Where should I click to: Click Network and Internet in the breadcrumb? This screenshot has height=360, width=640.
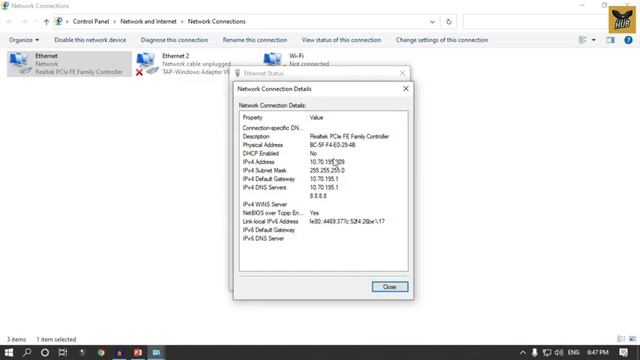coord(148,22)
